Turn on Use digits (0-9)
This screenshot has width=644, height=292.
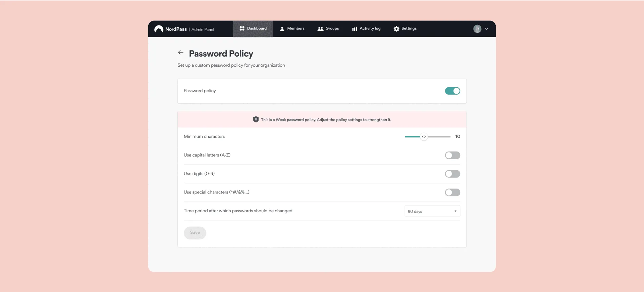452,174
